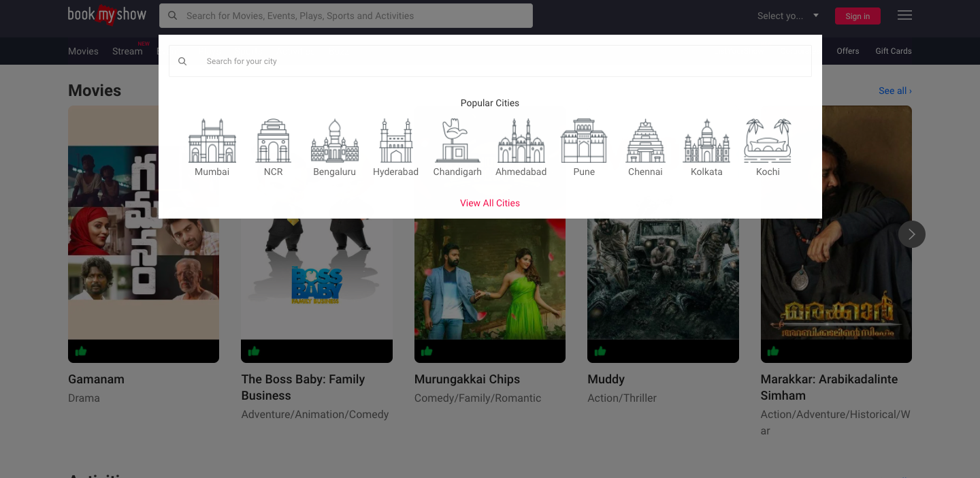Click the thumbs-up icon under Marakkar poster
This screenshot has width=980, height=478.
click(773, 351)
